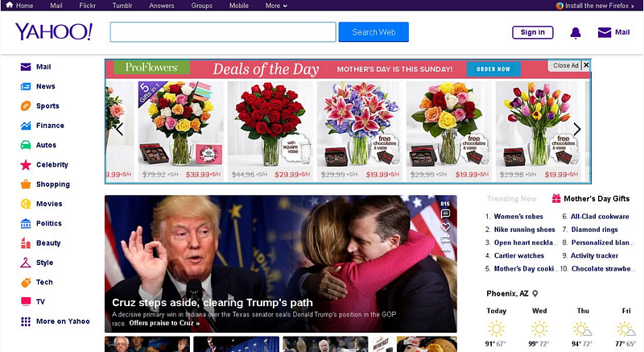Click the Today weather forecast
This screenshot has width=644, height=352.
pyautogui.click(x=496, y=329)
